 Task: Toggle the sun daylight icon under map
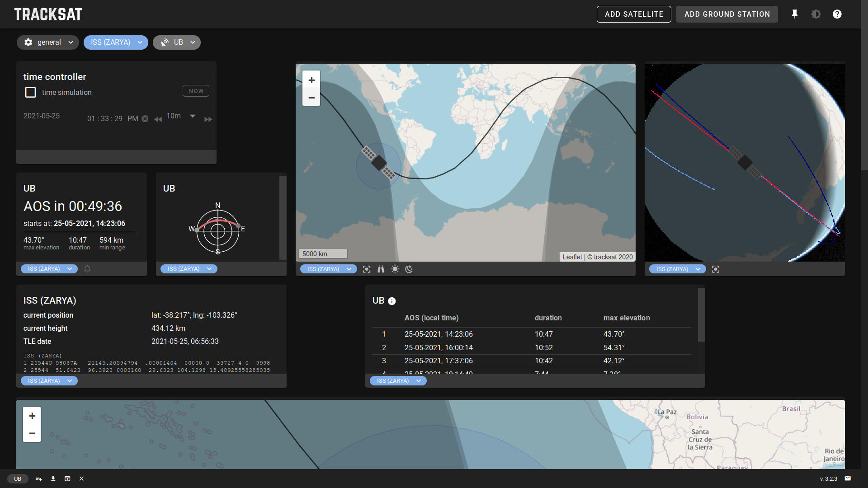395,269
